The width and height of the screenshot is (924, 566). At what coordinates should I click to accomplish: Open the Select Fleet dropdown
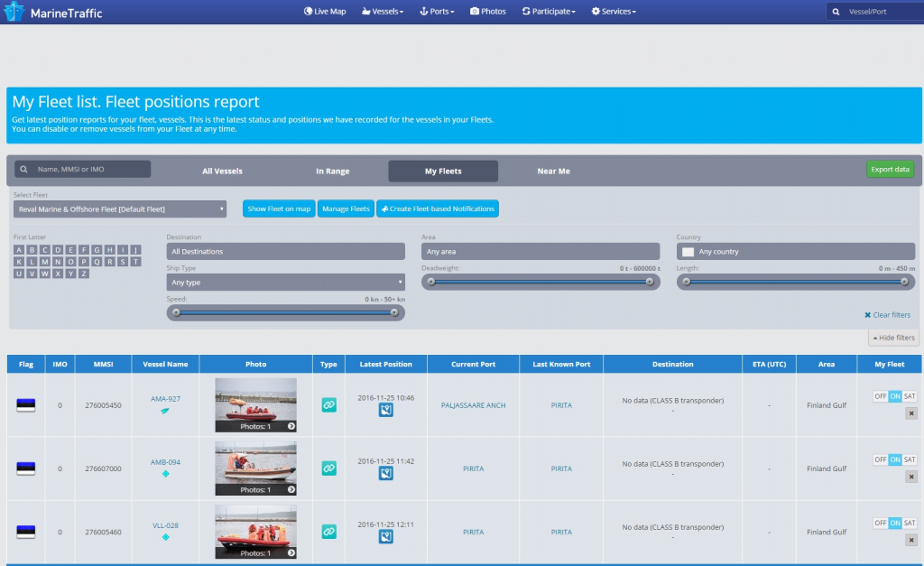click(x=120, y=209)
